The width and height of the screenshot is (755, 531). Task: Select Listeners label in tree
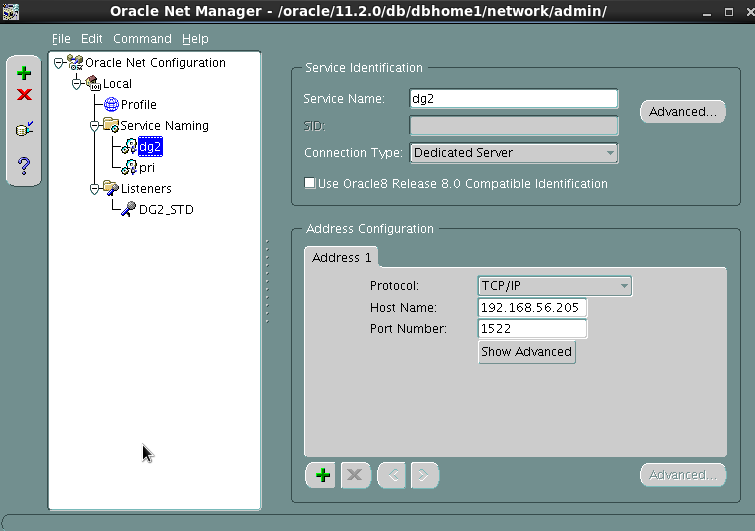tap(146, 189)
